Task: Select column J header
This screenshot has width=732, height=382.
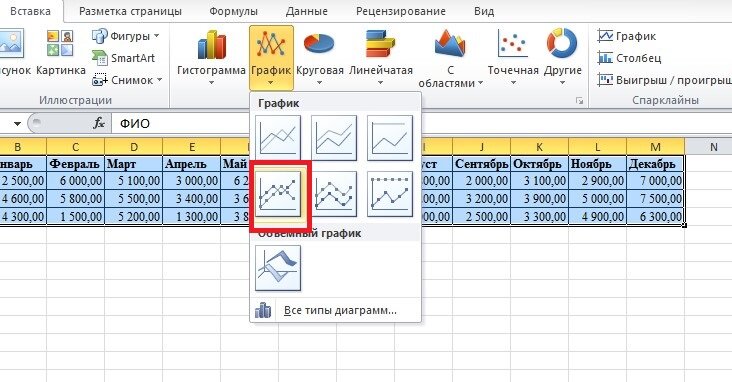Action: pyautogui.click(x=481, y=147)
